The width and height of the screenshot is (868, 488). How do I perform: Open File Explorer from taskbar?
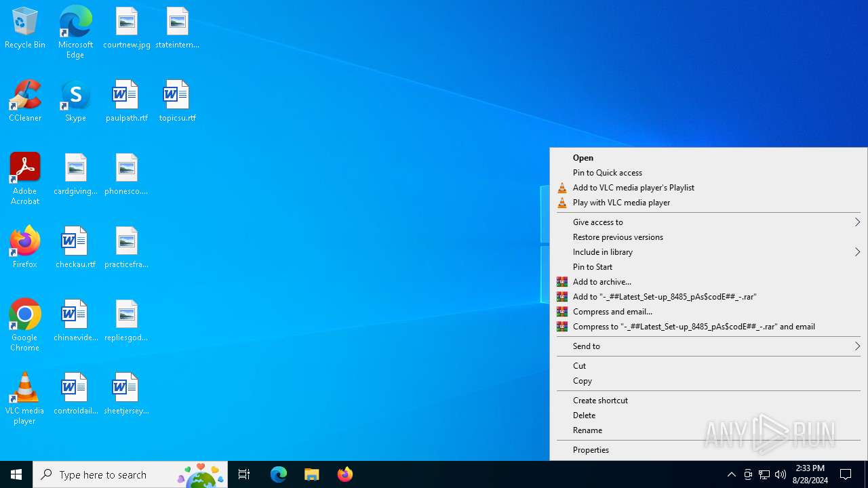(312, 474)
